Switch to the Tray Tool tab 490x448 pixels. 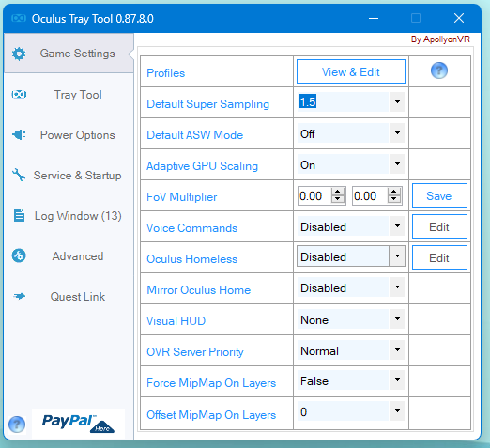tap(69, 94)
